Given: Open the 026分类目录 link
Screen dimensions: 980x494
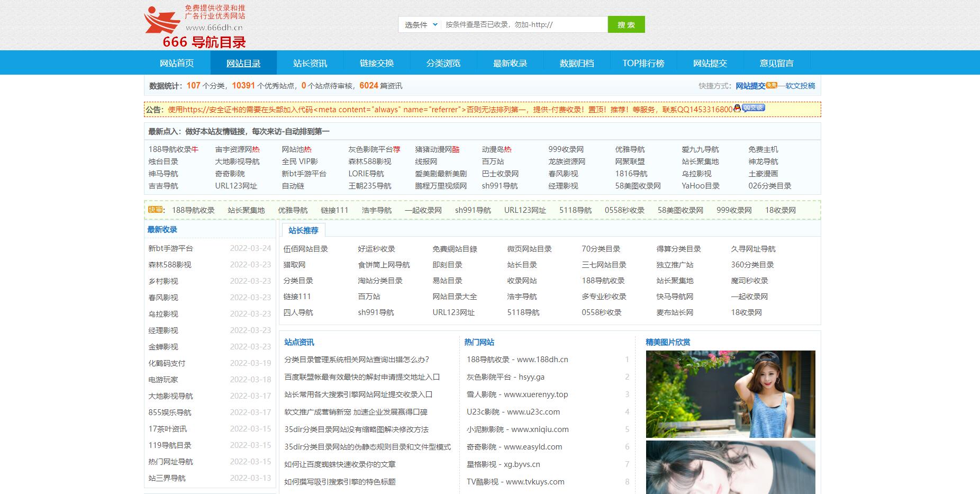Looking at the screenshot, I should tap(770, 186).
